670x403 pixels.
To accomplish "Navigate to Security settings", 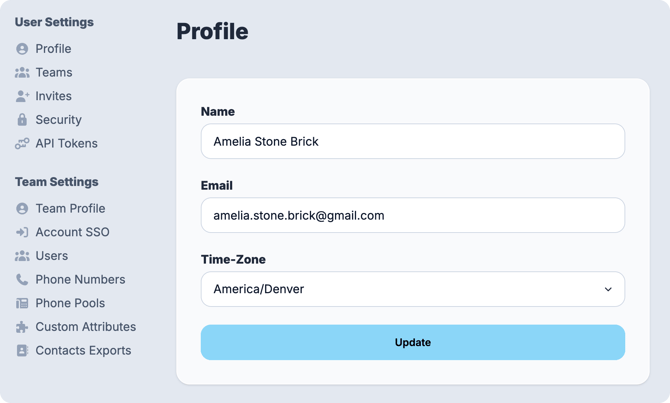I will 58,120.
